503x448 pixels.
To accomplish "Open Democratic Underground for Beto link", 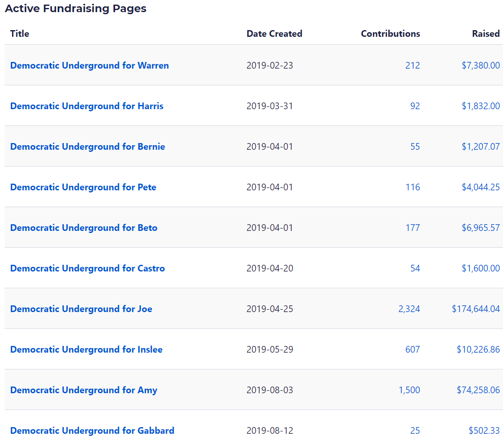I will click(84, 228).
